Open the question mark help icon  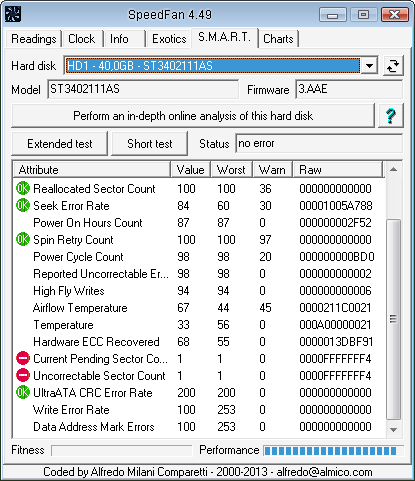pyautogui.click(x=390, y=116)
